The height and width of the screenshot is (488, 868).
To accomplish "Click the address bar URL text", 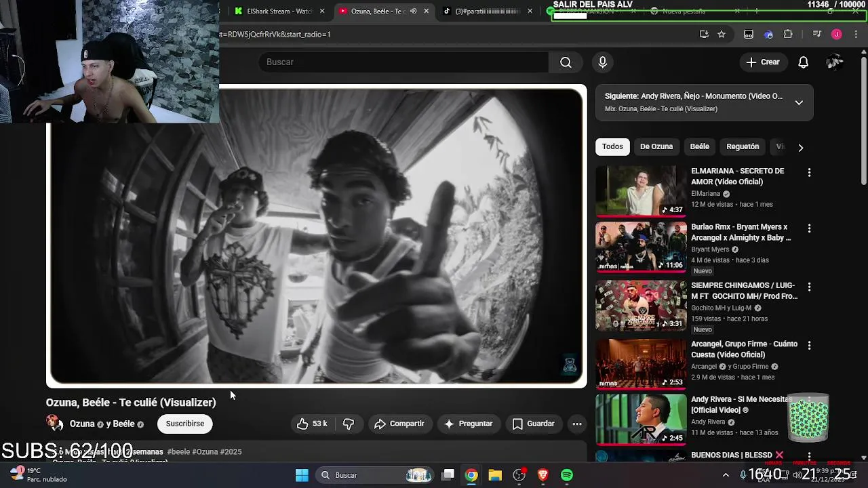I will pos(275,35).
